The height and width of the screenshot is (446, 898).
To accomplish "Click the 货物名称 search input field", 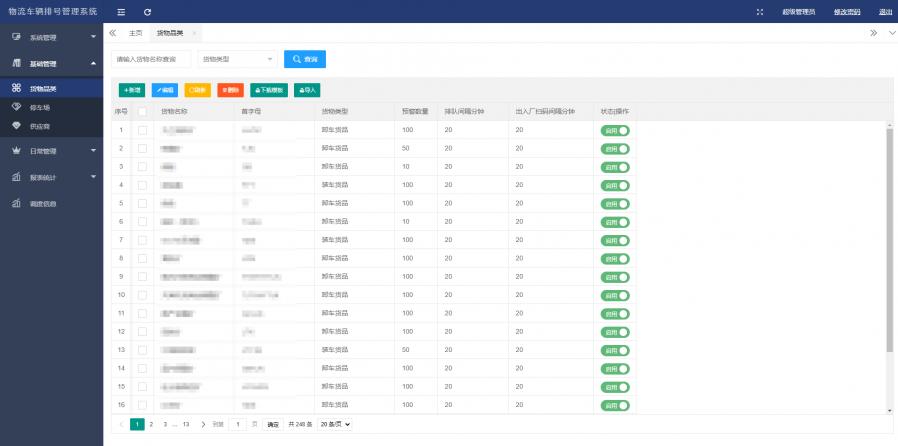I will click(151, 59).
